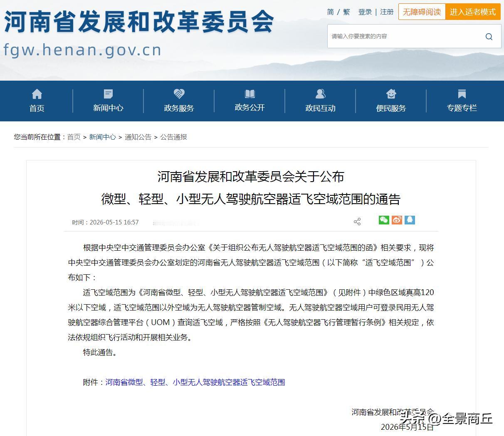
Task: Open 专题专栏 bookmark icon
Action: 462,94
